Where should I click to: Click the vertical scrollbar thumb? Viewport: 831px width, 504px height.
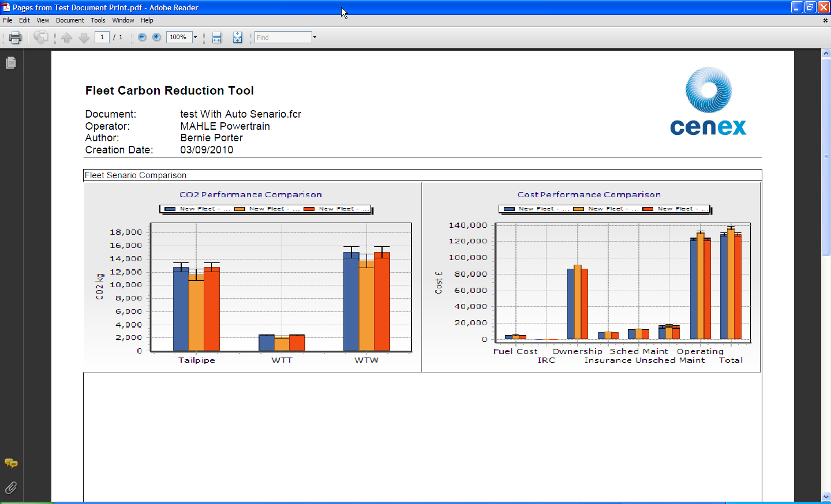[826, 156]
